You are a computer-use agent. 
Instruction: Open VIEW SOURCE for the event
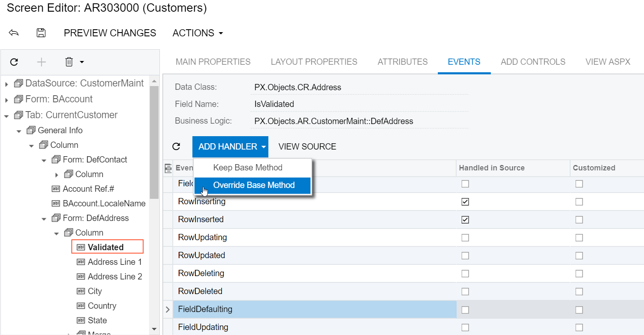pyautogui.click(x=307, y=147)
